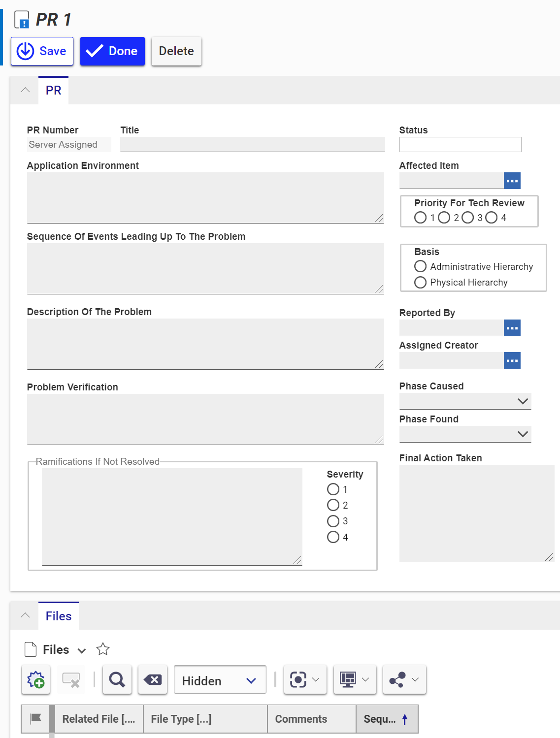Click the Comments column header
The image size is (560, 738).
312,719
